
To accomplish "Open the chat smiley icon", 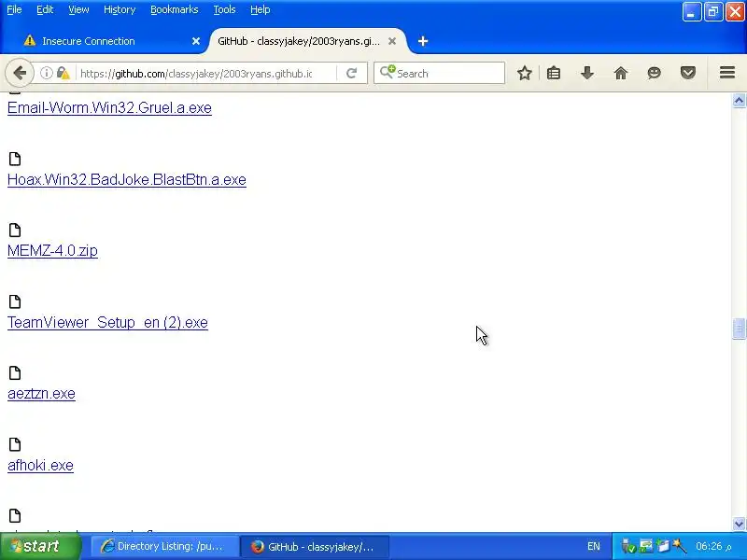I will pos(655,73).
